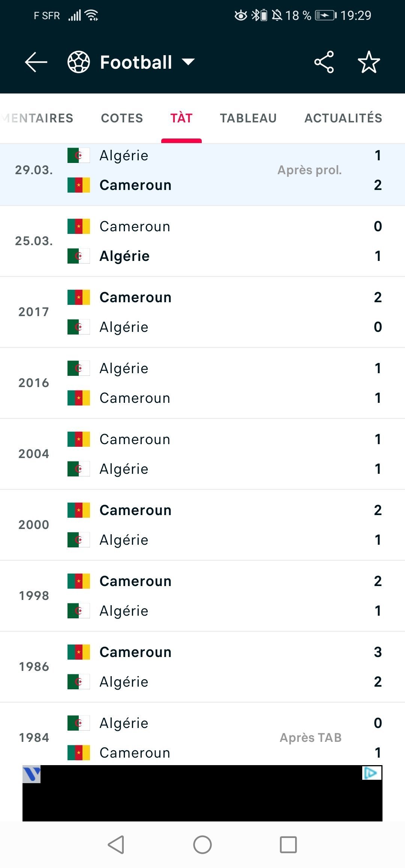Click the Cameroun flag in 2017 match
The height and width of the screenshot is (868, 405).
click(x=79, y=297)
